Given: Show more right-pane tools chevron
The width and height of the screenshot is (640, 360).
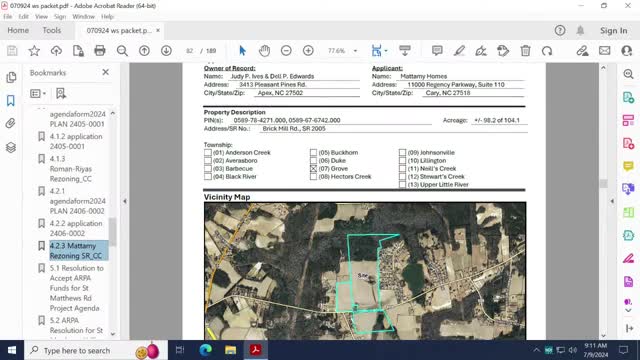Looking at the screenshot, I should coord(628,311).
